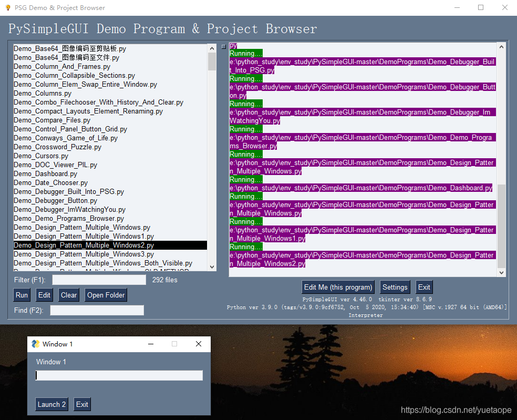Select Demo_Compare_Files.py
The image size is (517, 420).
[x=110, y=120]
